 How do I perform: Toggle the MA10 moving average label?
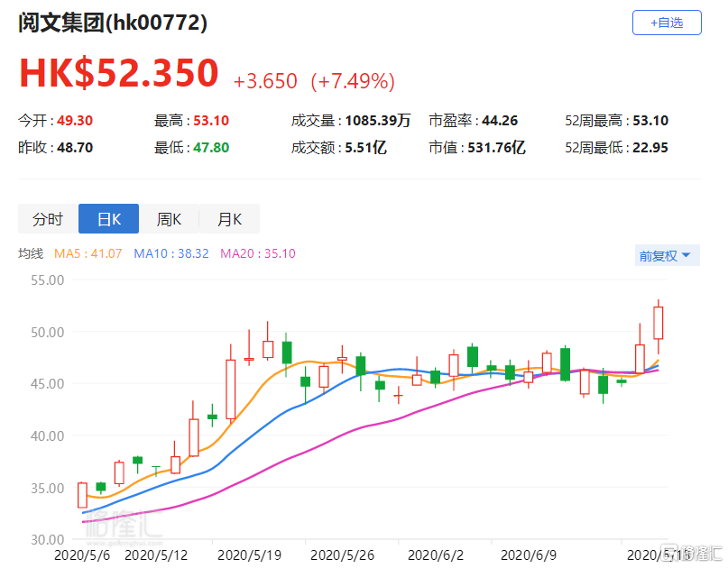(171, 254)
